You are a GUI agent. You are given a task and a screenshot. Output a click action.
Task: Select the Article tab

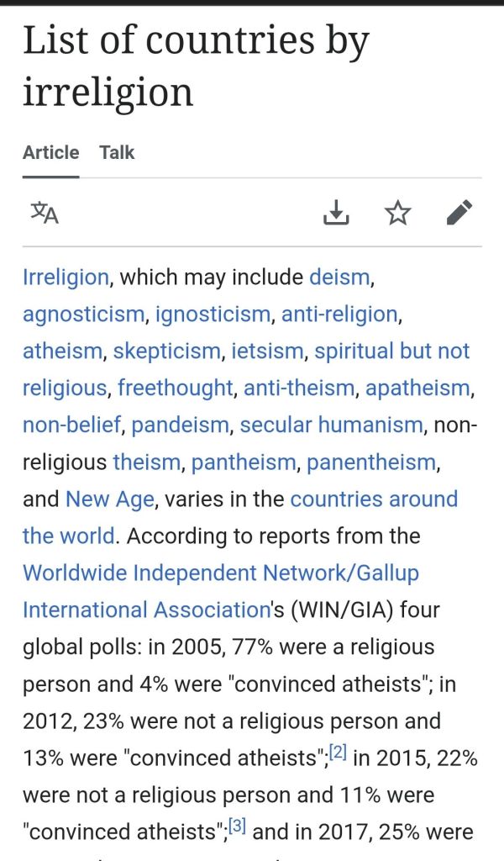point(51,153)
